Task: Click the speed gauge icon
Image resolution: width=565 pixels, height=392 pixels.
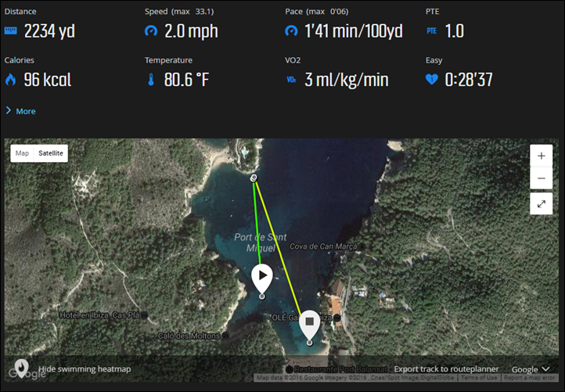Action: [x=151, y=31]
